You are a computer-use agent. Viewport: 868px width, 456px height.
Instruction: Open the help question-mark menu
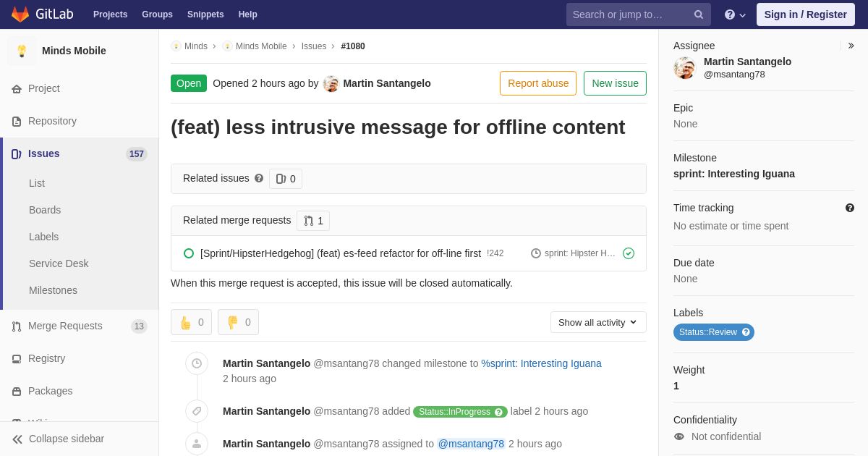tap(735, 14)
